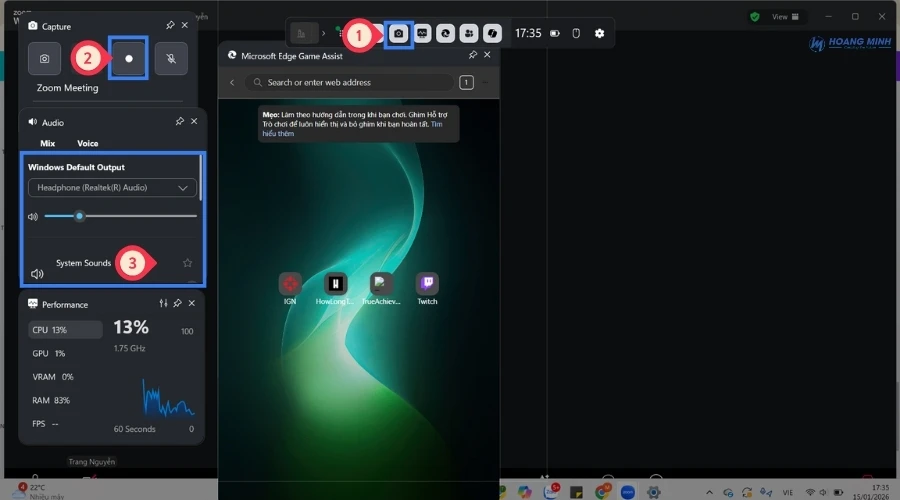900x500 pixels.
Task: Expand the Headphone (Realtek(R) Audio) output dropdown
Action: [x=112, y=188]
